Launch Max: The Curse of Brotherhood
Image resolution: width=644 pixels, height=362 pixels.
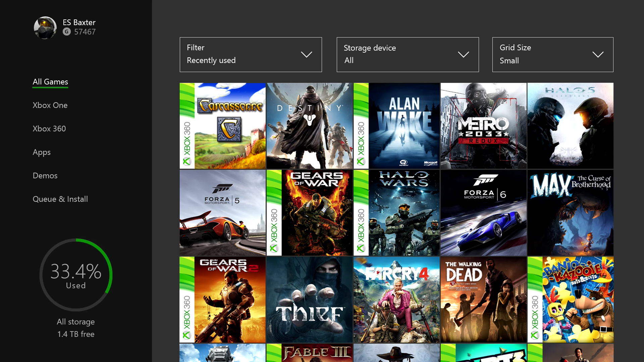[571, 213]
